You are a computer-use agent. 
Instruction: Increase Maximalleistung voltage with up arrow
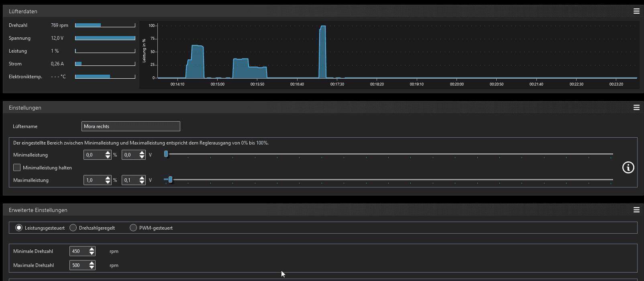pos(142,178)
